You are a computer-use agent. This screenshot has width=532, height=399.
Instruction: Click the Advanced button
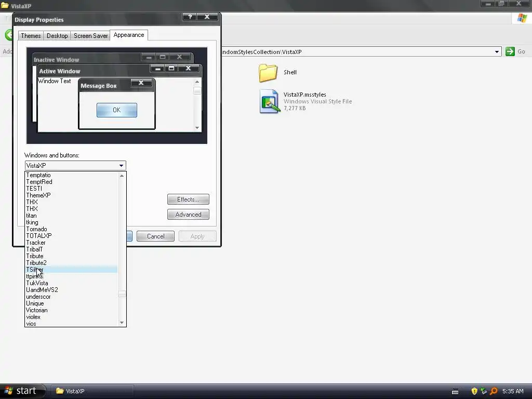[x=188, y=215]
